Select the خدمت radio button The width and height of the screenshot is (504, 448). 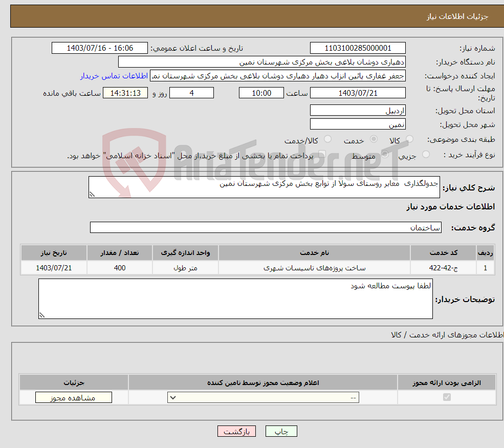click(374, 139)
